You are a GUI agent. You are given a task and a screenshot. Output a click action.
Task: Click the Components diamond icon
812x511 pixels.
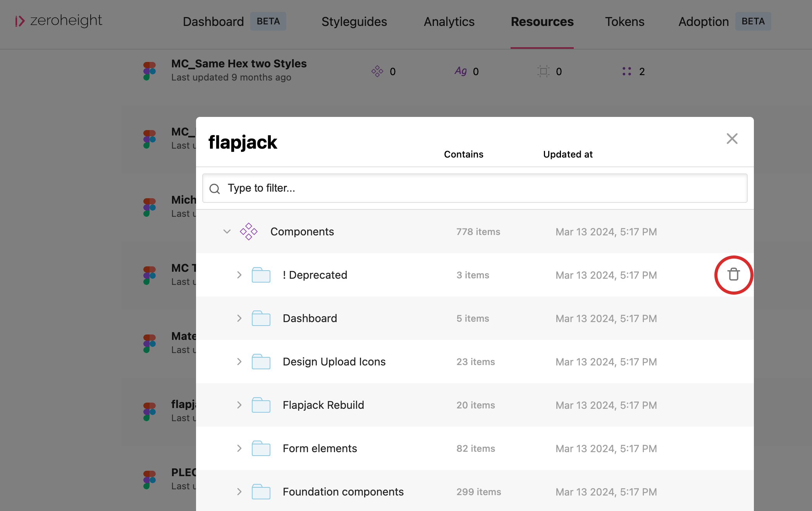pyautogui.click(x=248, y=231)
